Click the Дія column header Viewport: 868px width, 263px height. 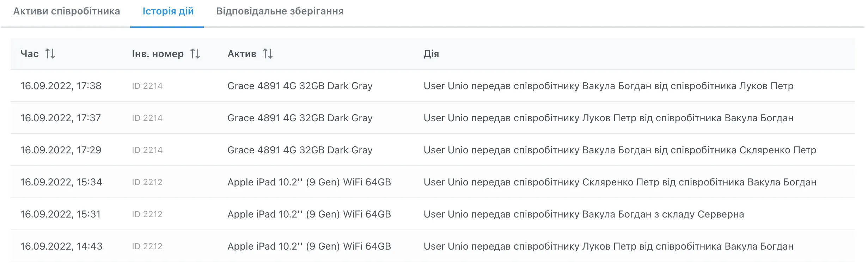[431, 54]
